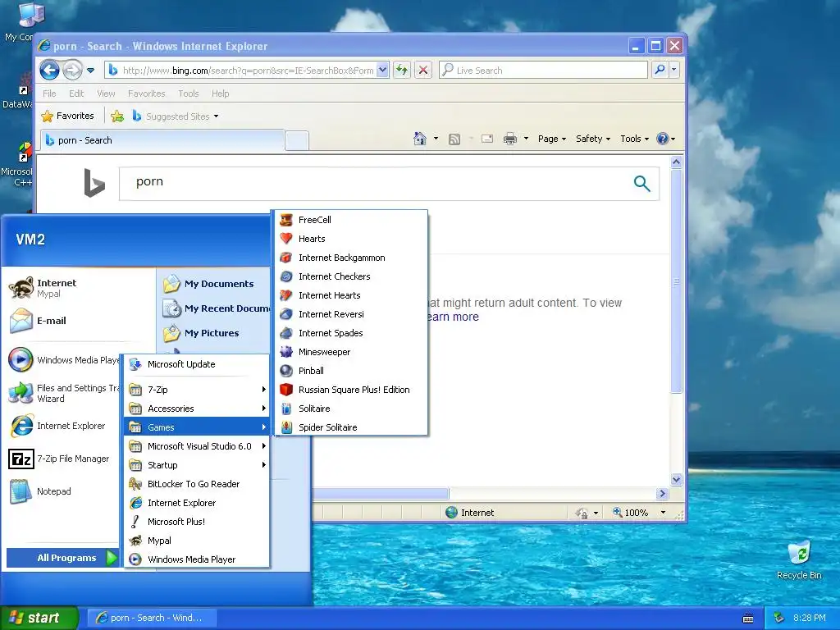
Task: Start Internet Backgammon
Action: point(351,258)
